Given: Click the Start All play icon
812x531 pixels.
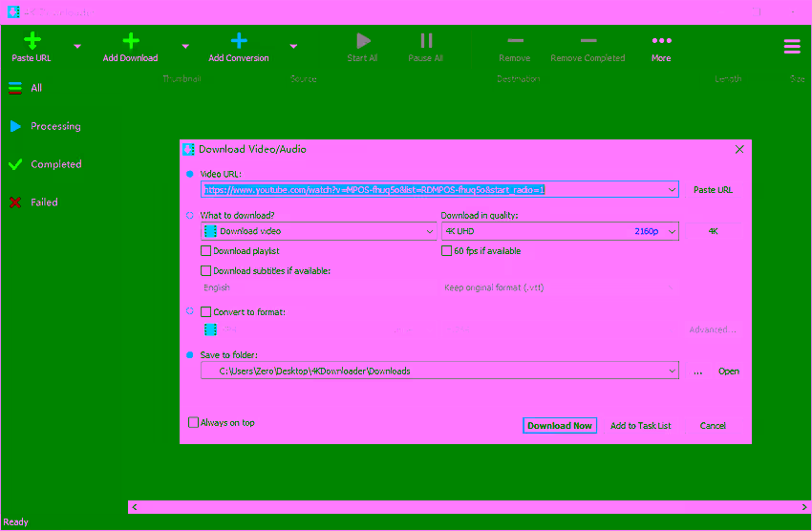Looking at the screenshot, I should pos(363,41).
